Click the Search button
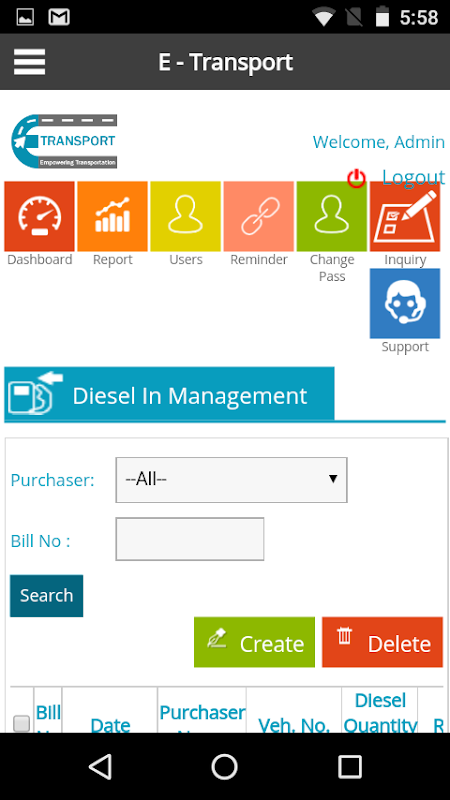 pos(46,596)
